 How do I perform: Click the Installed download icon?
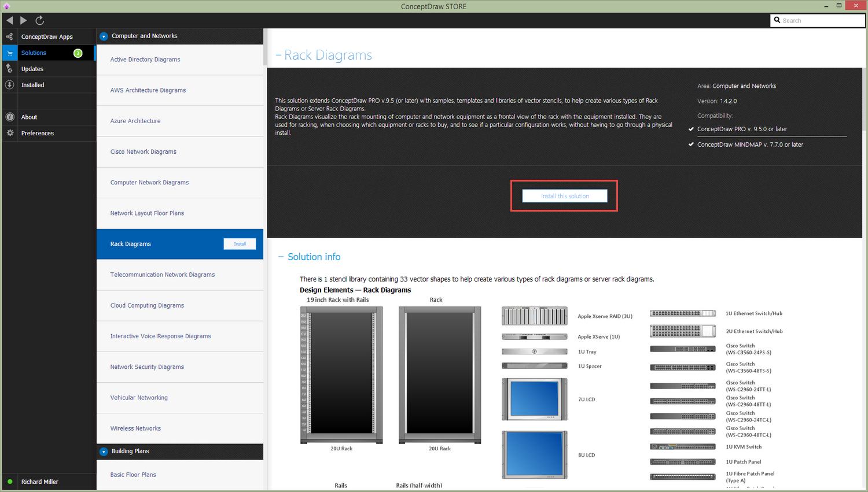tap(9, 85)
